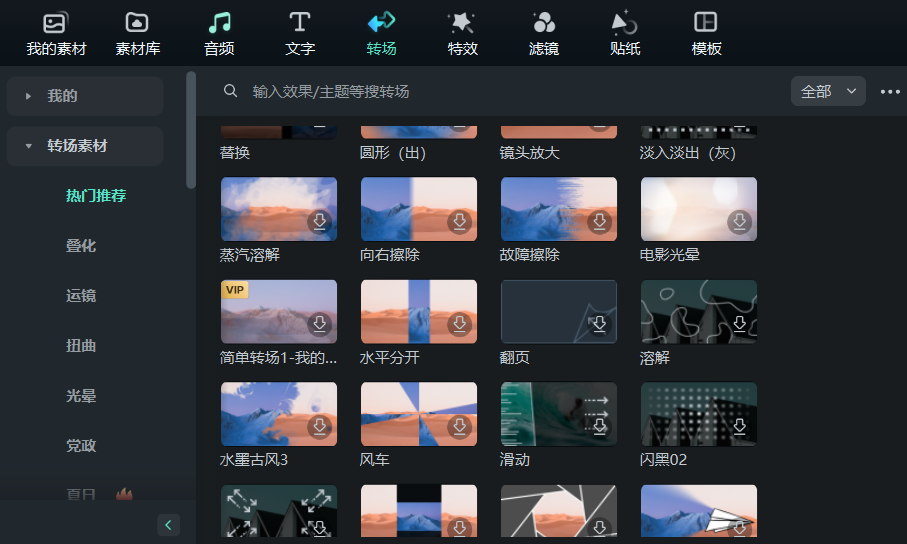Select the 滑动 surfing thumbnail

pyautogui.click(x=559, y=414)
